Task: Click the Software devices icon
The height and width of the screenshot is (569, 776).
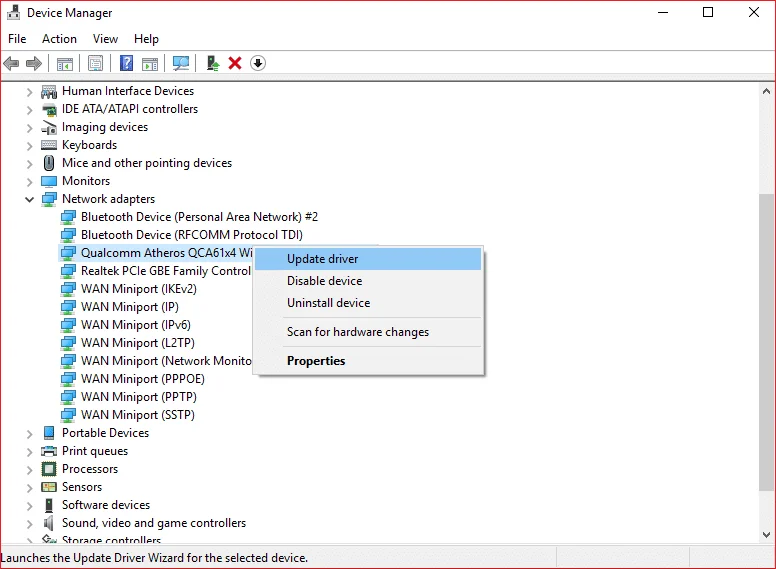Action: click(x=49, y=505)
